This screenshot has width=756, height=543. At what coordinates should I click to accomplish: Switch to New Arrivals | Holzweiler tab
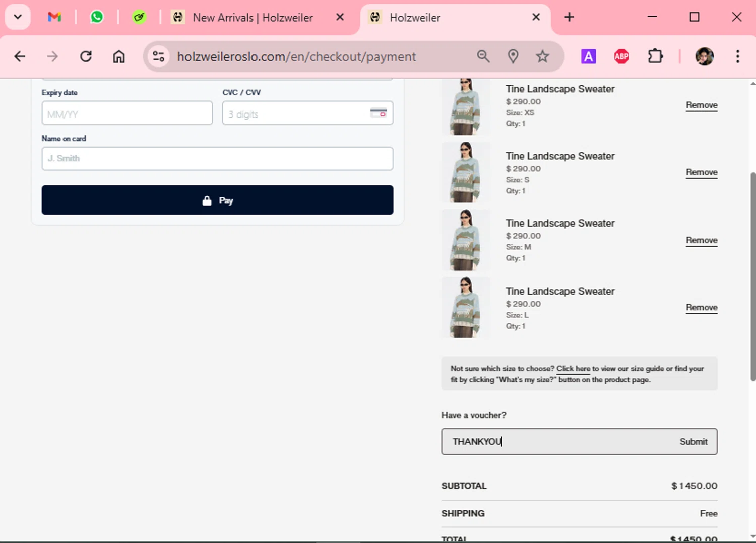[x=252, y=18]
